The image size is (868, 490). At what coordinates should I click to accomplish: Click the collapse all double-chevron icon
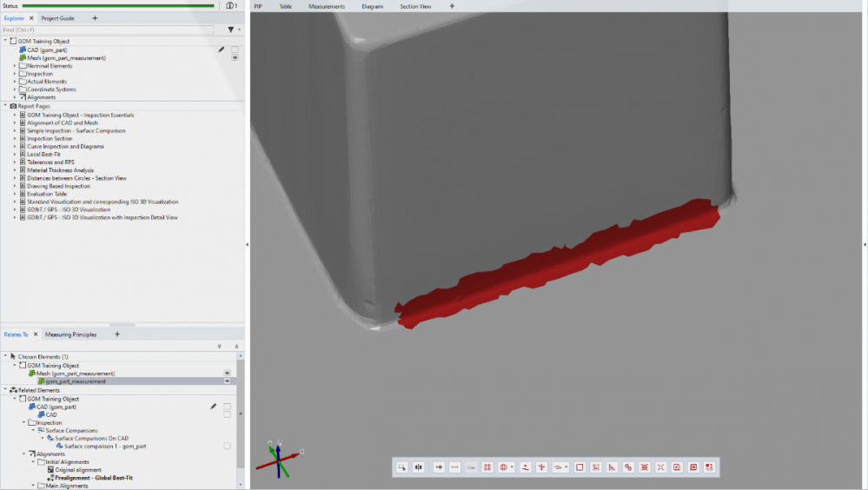236,346
